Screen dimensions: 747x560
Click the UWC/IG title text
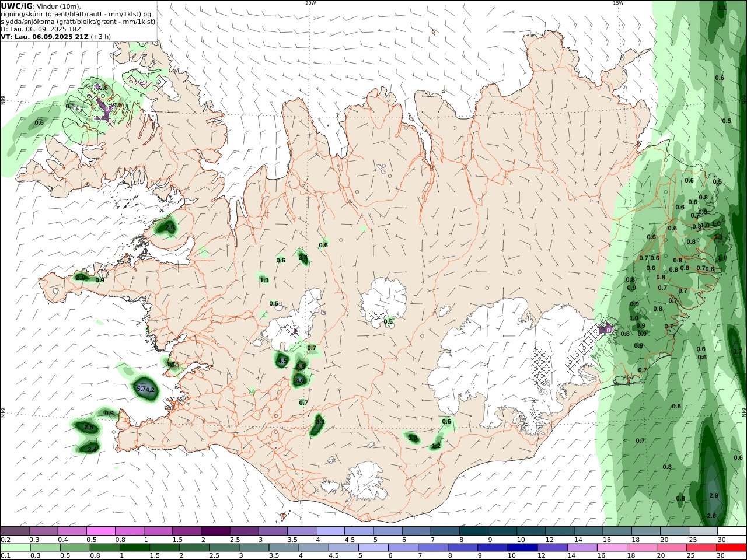[16, 5]
